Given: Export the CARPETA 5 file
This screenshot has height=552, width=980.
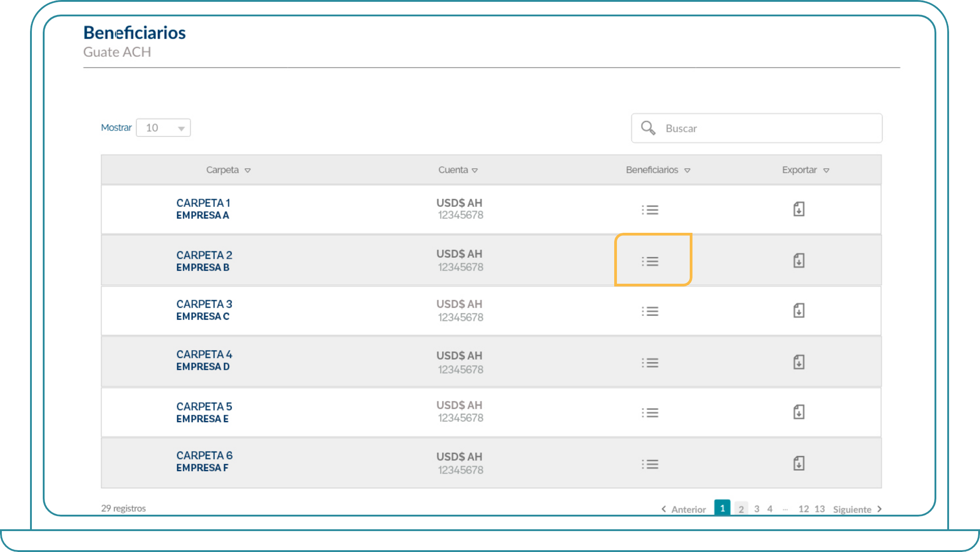Looking at the screenshot, I should tap(799, 412).
